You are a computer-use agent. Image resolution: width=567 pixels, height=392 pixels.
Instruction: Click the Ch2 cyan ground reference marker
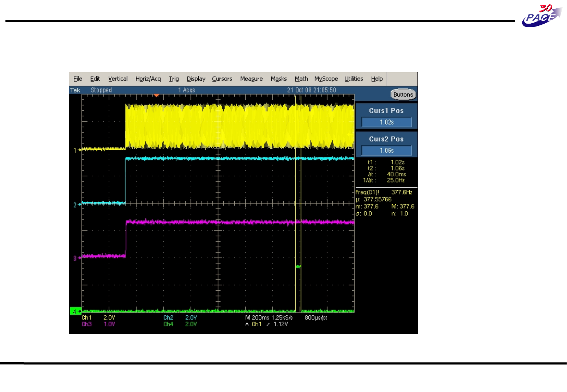[76, 205]
